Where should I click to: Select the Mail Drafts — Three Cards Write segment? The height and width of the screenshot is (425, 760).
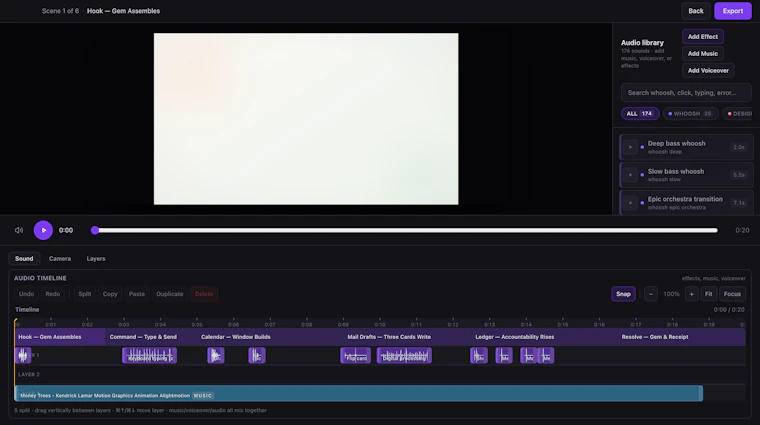coord(407,337)
